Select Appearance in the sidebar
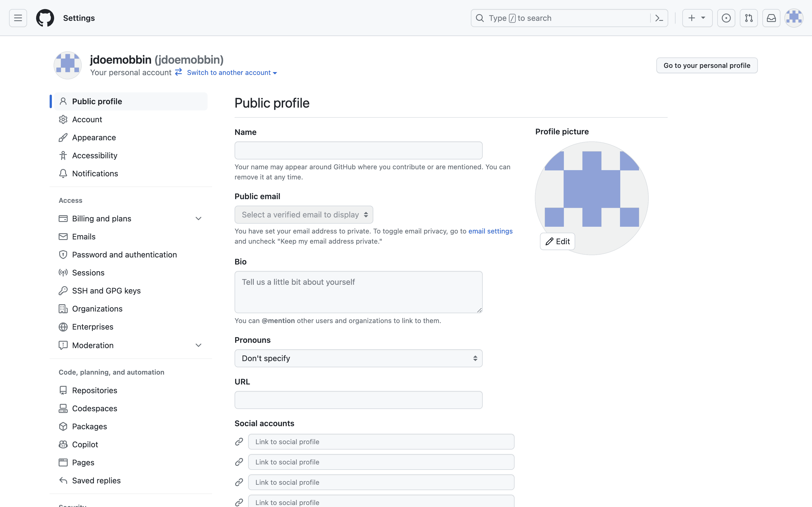 (94, 137)
